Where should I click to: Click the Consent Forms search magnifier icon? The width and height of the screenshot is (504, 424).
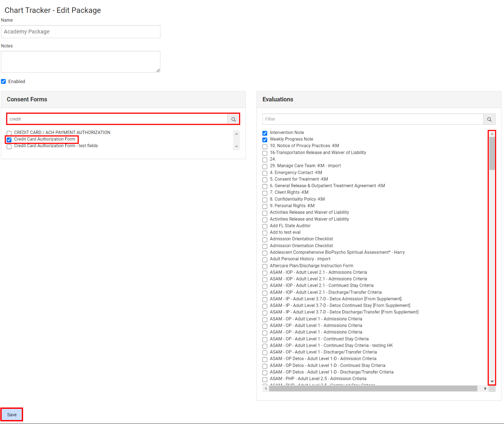click(x=234, y=119)
